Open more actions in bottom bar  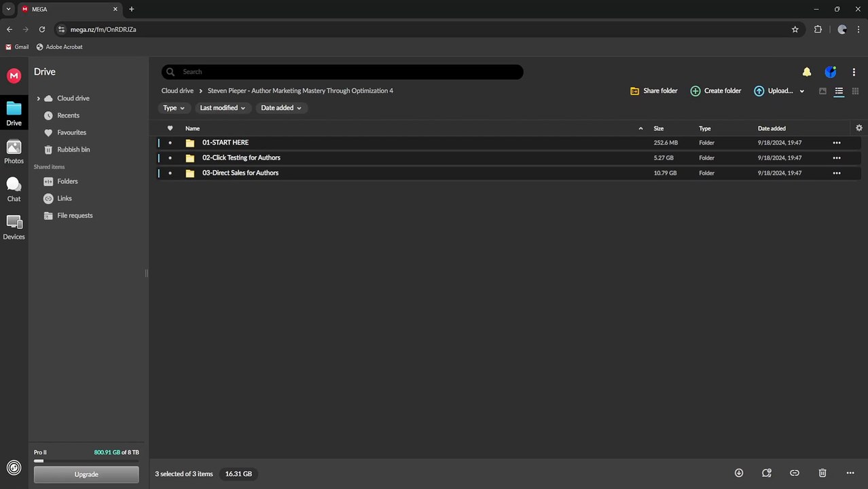point(850,473)
